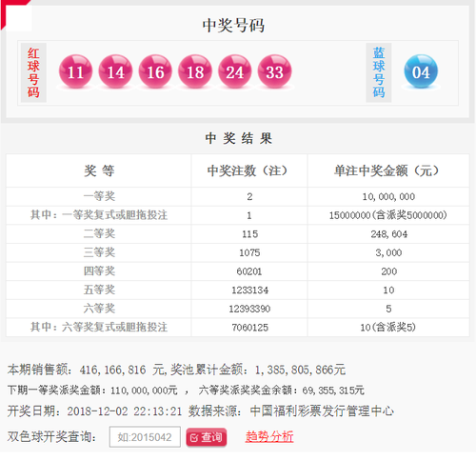Screen dimensions: 476x461
Task: Click sixth prize bonus balance 69,355,315元
Action: point(333,391)
